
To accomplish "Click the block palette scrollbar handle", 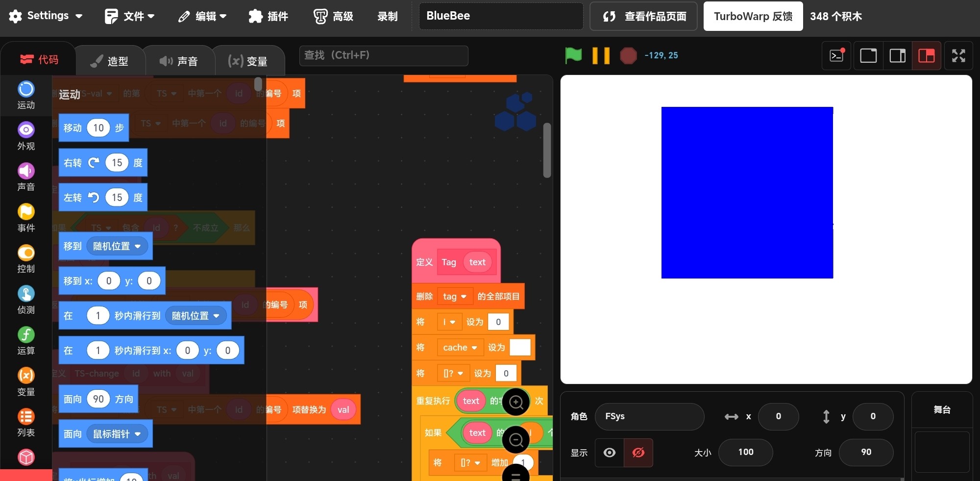I will pyautogui.click(x=258, y=84).
